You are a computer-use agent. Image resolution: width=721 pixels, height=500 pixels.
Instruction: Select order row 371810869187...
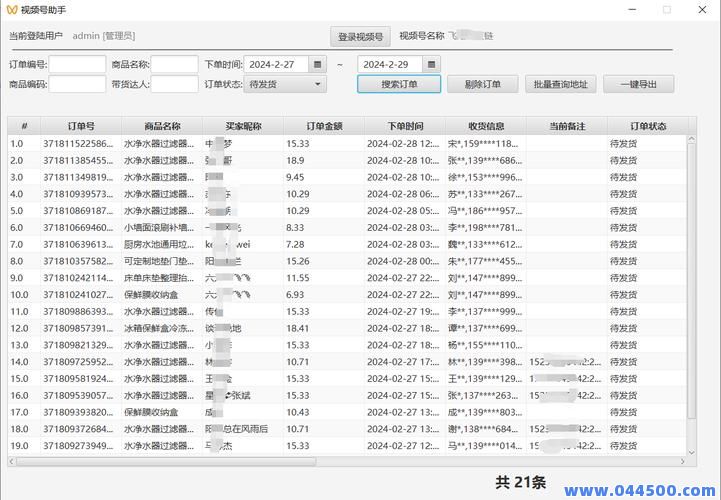click(x=347, y=211)
